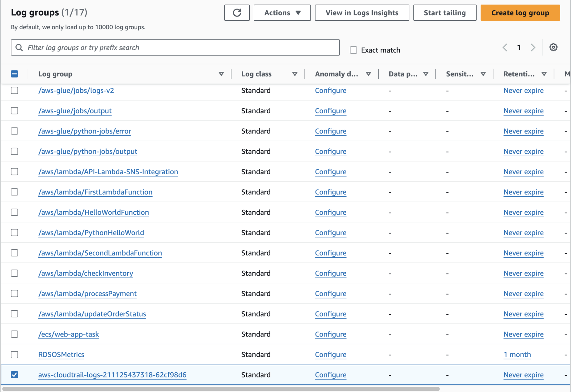The width and height of the screenshot is (571, 392).
Task: Go to next page arrow
Action: click(533, 47)
